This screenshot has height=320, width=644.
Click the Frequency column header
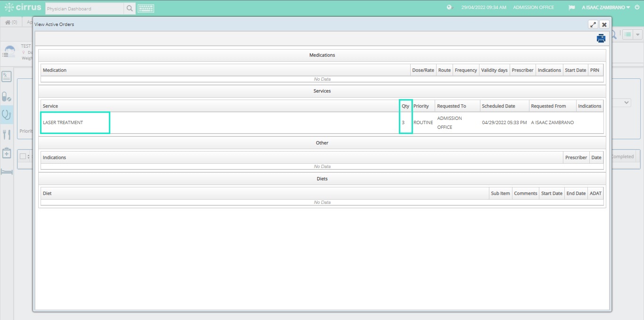(466, 70)
